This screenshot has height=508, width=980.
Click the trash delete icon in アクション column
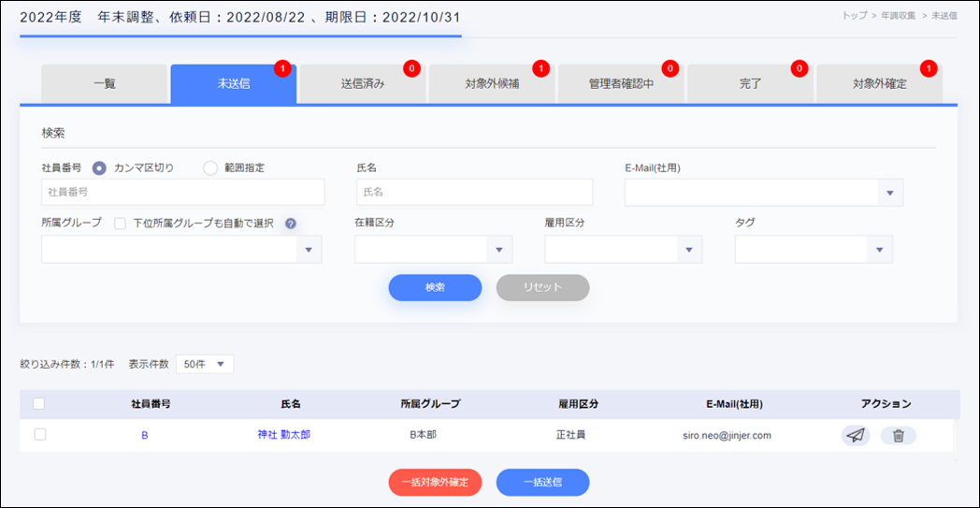[898, 435]
